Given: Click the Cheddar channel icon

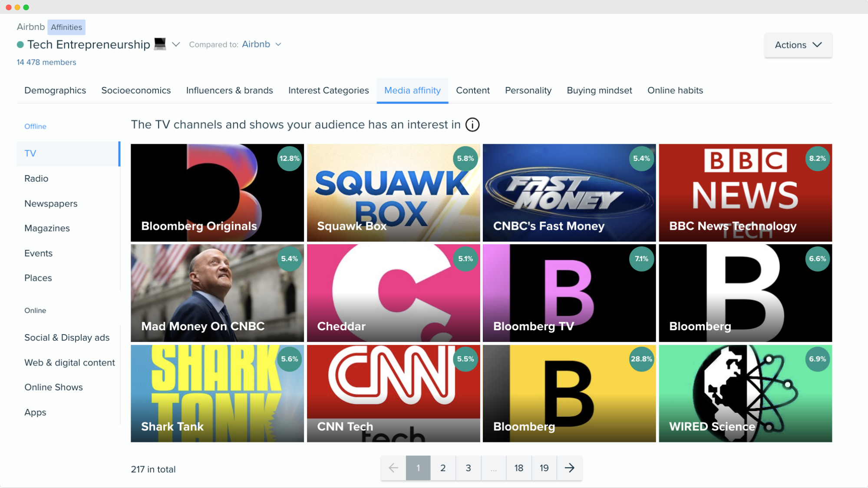Looking at the screenshot, I should 393,293.
